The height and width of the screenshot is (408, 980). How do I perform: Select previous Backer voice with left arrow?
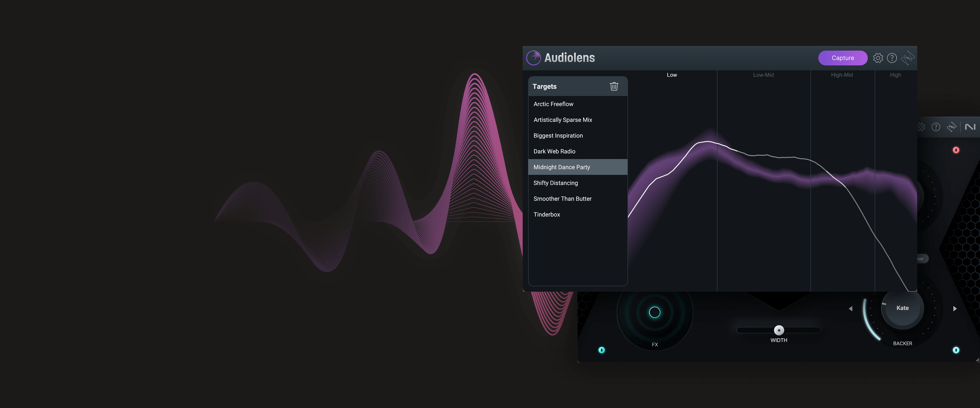click(851, 309)
